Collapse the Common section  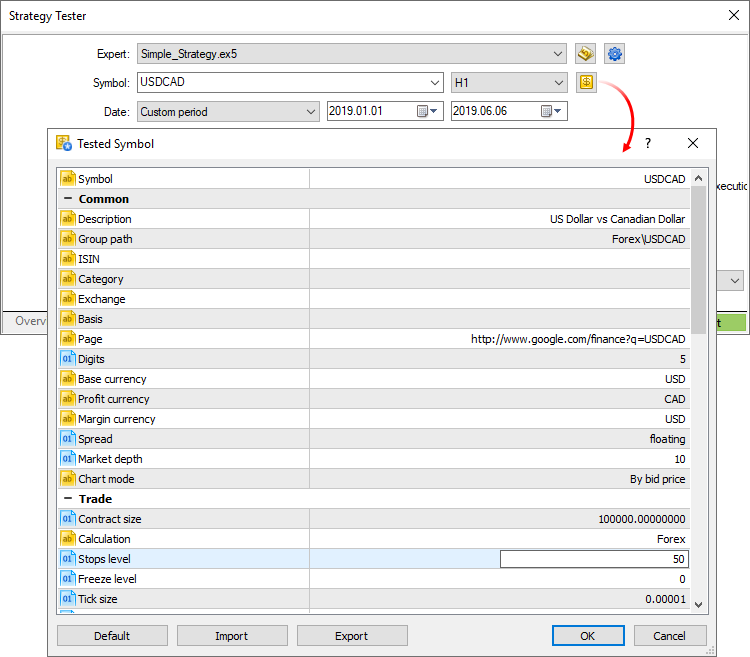(x=67, y=199)
